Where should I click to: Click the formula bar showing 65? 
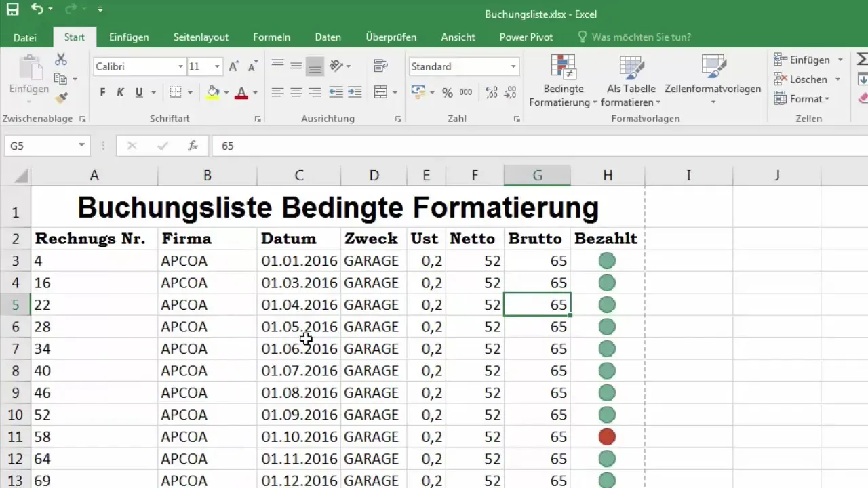coord(539,146)
